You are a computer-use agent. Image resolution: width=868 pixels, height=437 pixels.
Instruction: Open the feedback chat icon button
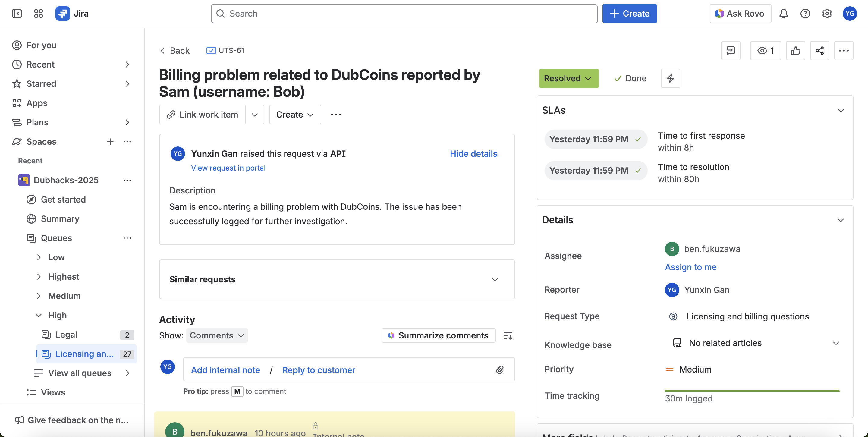[730, 51]
